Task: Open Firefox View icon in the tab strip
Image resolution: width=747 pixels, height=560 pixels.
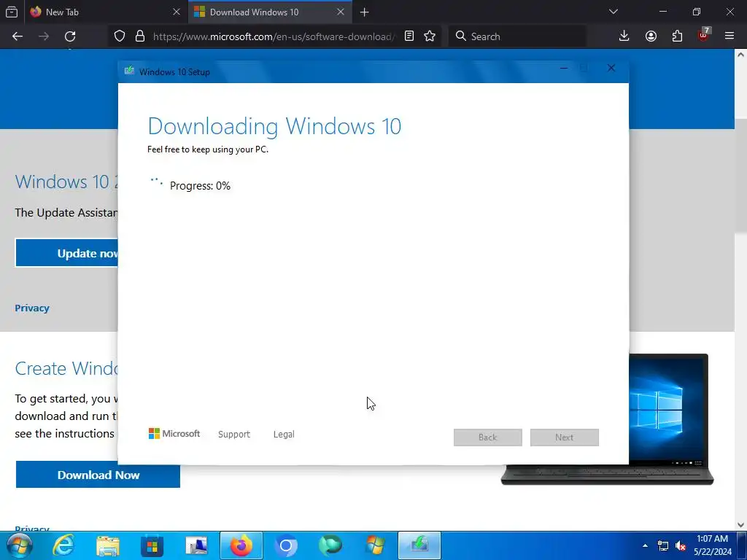Action: coord(12,12)
